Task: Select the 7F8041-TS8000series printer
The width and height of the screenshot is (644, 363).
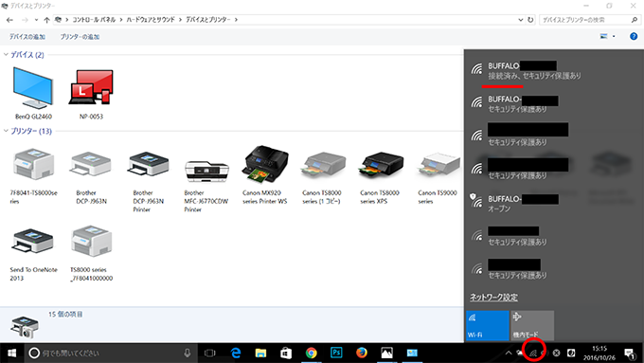Action: pyautogui.click(x=33, y=177)
